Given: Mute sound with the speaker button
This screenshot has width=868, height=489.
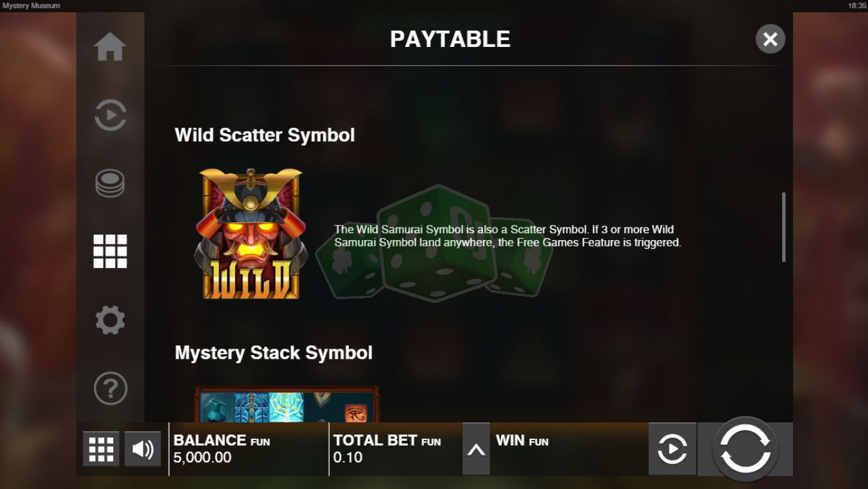Looking at the screenshot, I should pos(142,450).
